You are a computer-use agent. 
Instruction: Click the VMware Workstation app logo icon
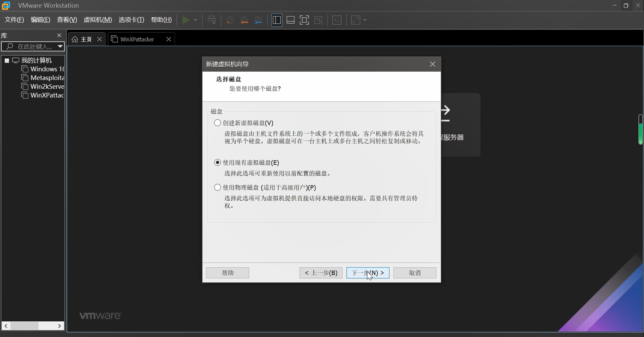pyautogui.click(x=6, y=5)
